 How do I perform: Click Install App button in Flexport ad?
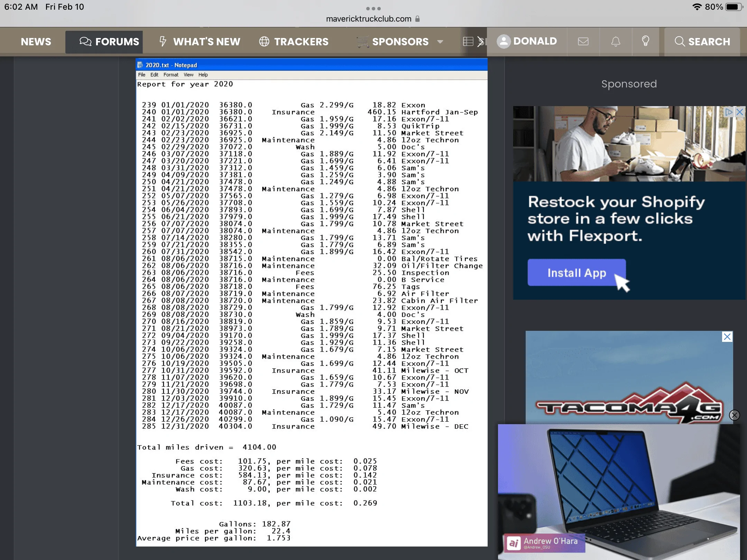577,272
